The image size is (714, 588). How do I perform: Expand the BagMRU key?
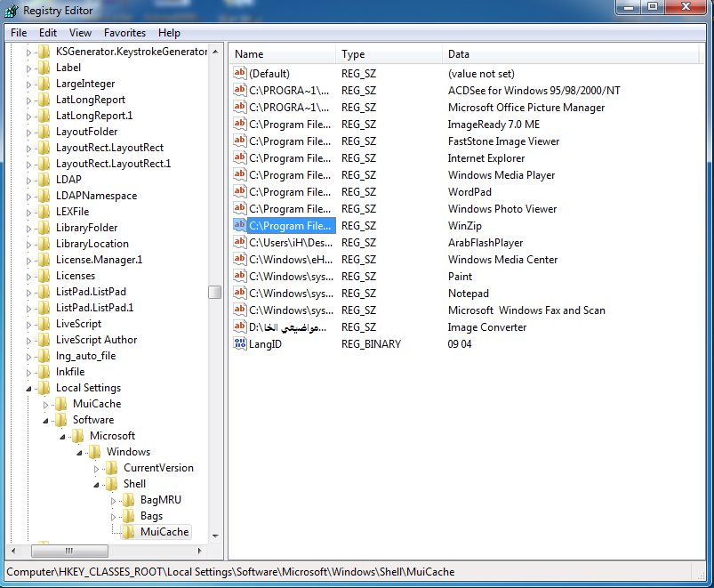point(114,501)
